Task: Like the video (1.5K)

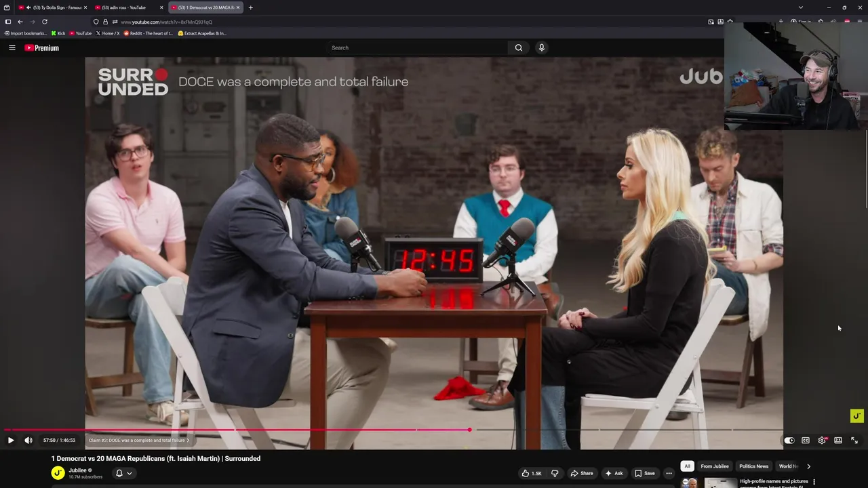Action: [531, 473]
